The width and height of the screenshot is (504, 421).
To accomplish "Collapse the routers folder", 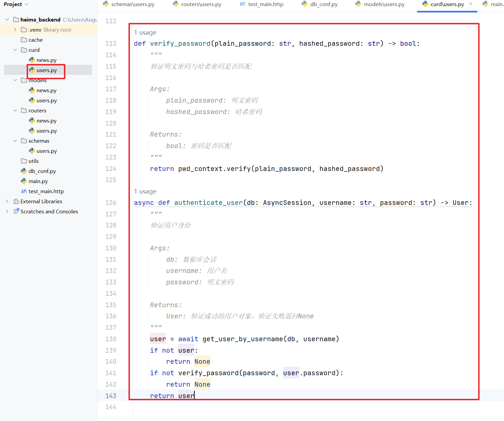I will pyautogui.click(x=15, y=110).
